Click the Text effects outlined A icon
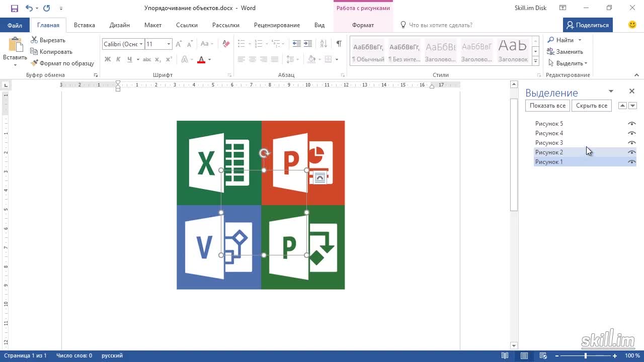Viewport: 644px width, 362px height. pos(185,59)
